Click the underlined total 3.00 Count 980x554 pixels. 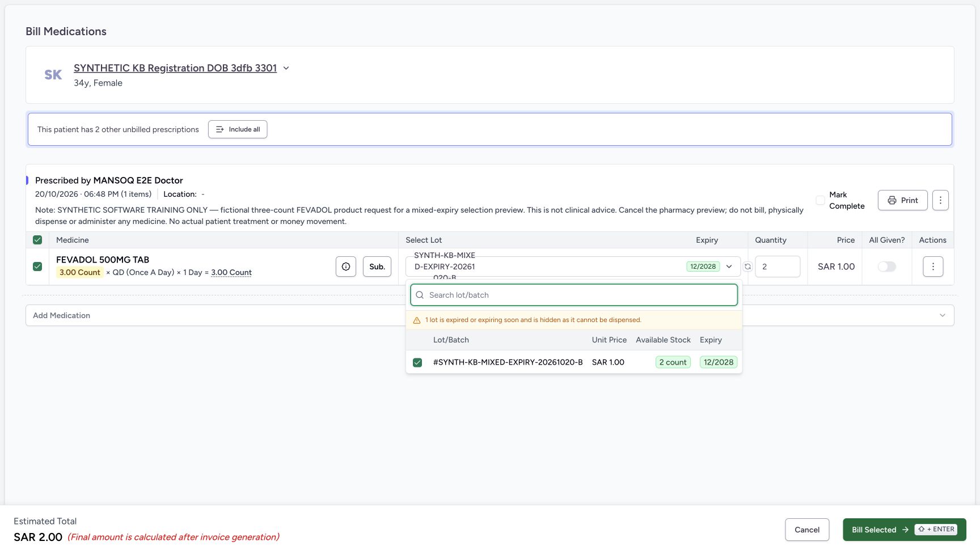231,272
